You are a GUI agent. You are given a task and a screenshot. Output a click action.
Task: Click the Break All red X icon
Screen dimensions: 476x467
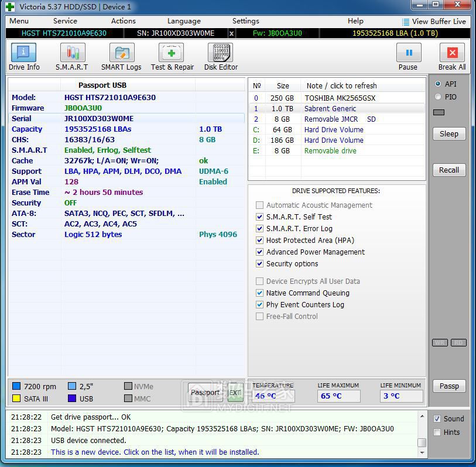tap(452, 52)
